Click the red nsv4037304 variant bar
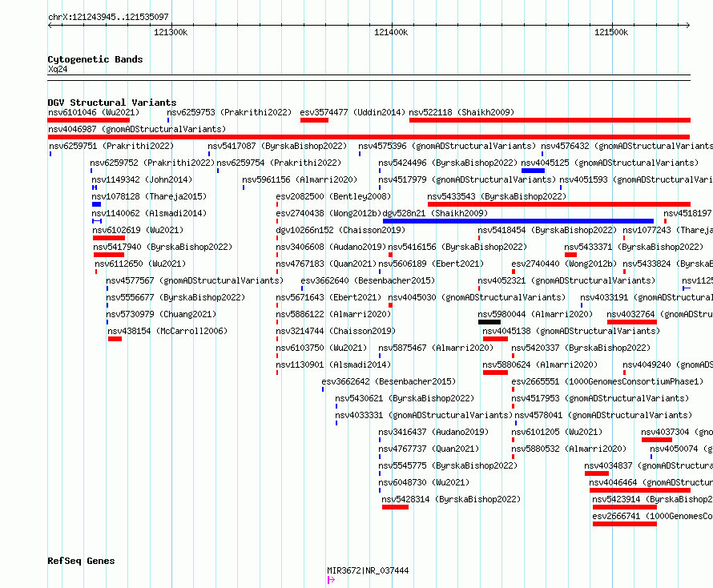The height and width of the screenshot is (588, 713). (657, 440)
